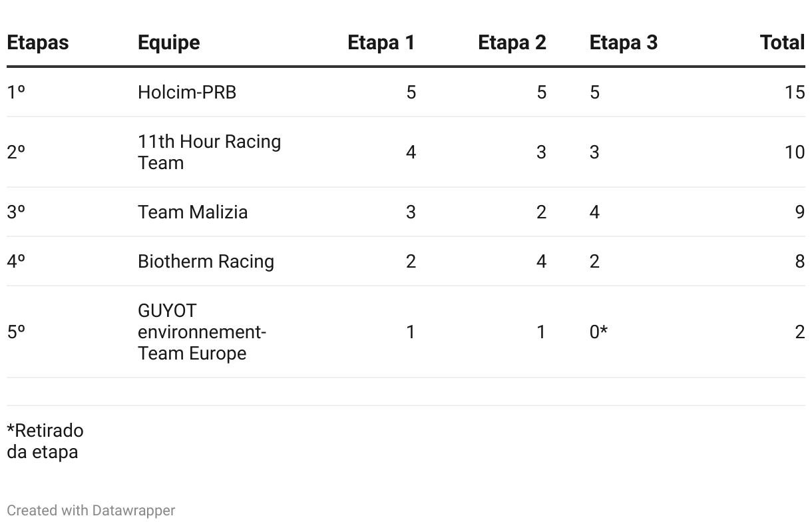Select the Etapa 1 column header

381,43
